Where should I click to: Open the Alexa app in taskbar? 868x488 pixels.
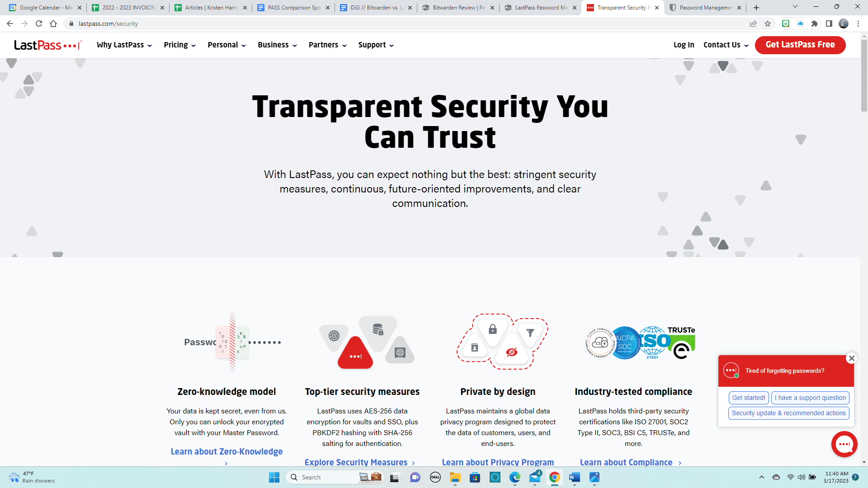coord(495,477)
